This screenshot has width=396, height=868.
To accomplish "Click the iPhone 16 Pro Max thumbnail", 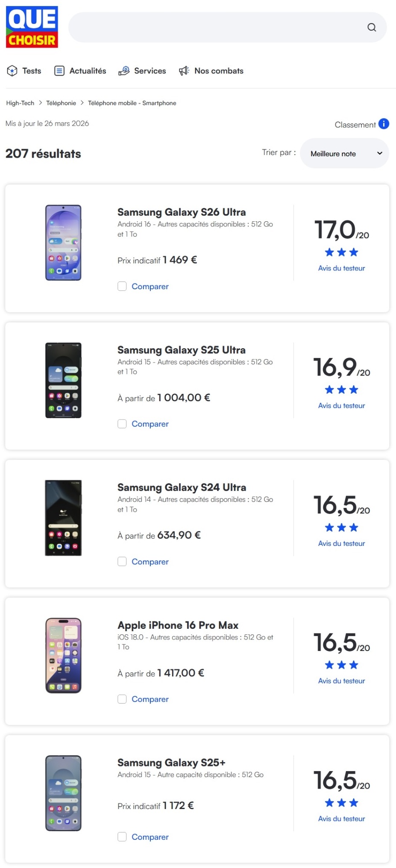I will 63,655.
